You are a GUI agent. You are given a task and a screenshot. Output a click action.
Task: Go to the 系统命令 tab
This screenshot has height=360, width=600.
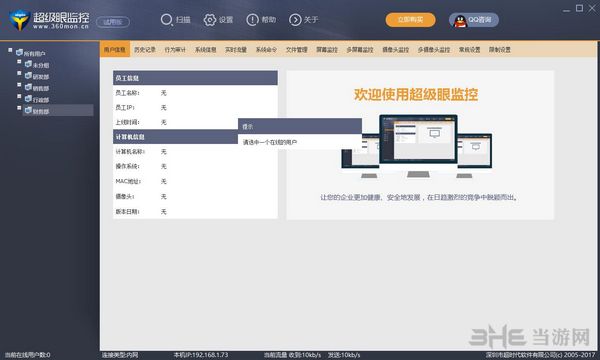coord(266,50)
